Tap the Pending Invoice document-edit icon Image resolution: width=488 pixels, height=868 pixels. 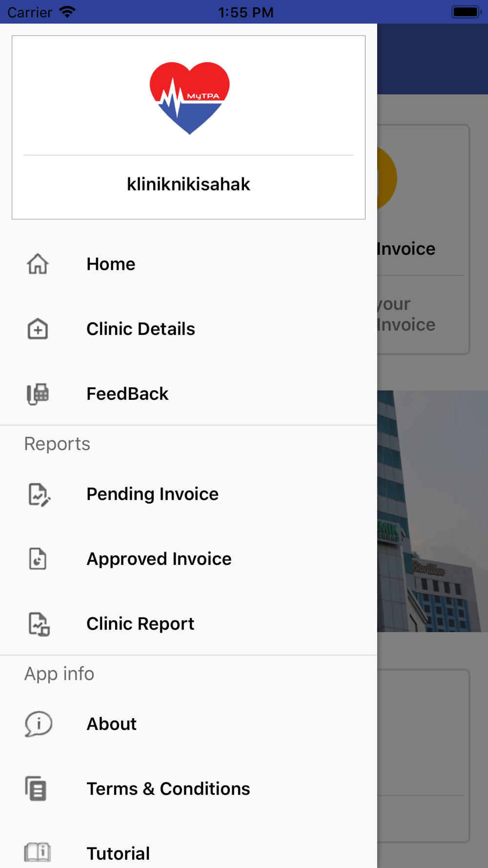(39, 495)
